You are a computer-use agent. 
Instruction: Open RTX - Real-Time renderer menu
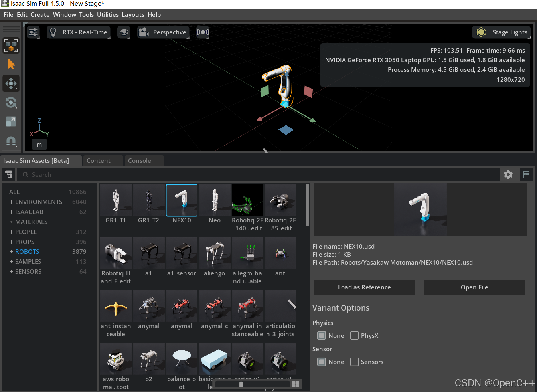[79, 32]
